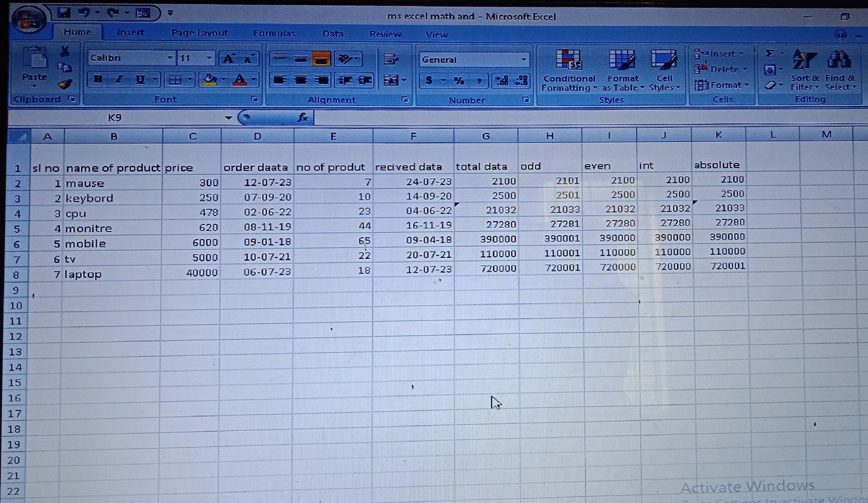The width and height of the screenshot is (868, 503).
Task: Open the Page Layout tab
Action: pos(199,33)
